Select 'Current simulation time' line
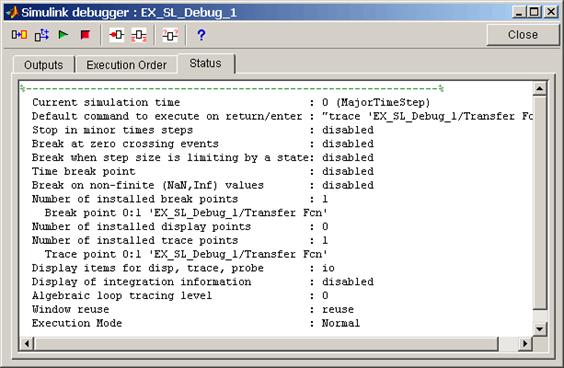 [231, 103]
